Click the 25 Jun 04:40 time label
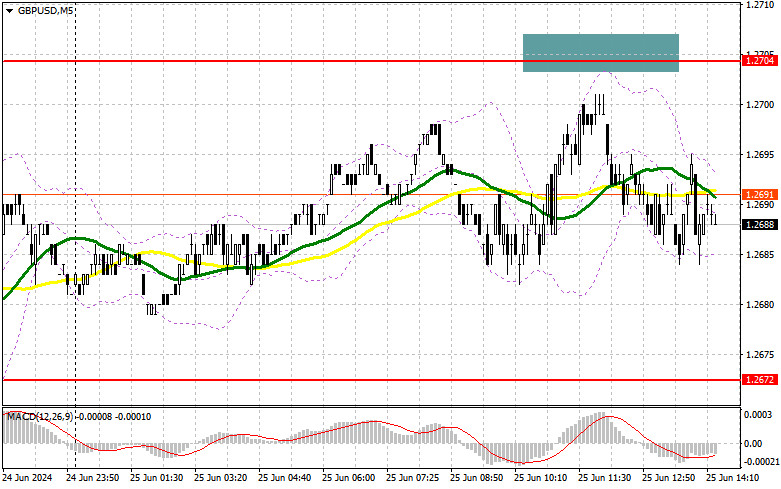This screenshot has height=489, width=781. coord(284,478)
